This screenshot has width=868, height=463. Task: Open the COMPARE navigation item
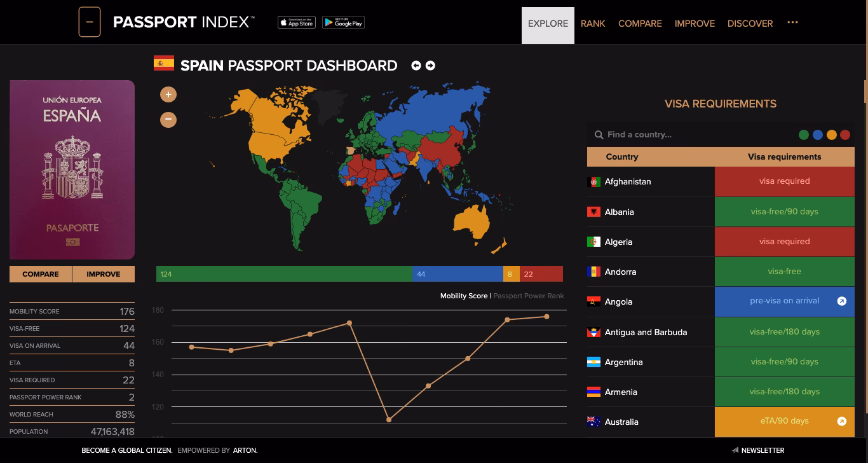click(640, 24)
